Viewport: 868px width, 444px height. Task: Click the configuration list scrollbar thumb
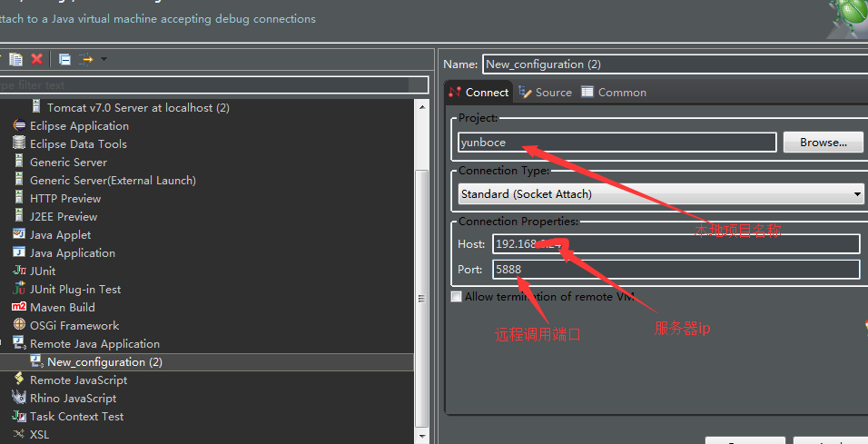422,298
